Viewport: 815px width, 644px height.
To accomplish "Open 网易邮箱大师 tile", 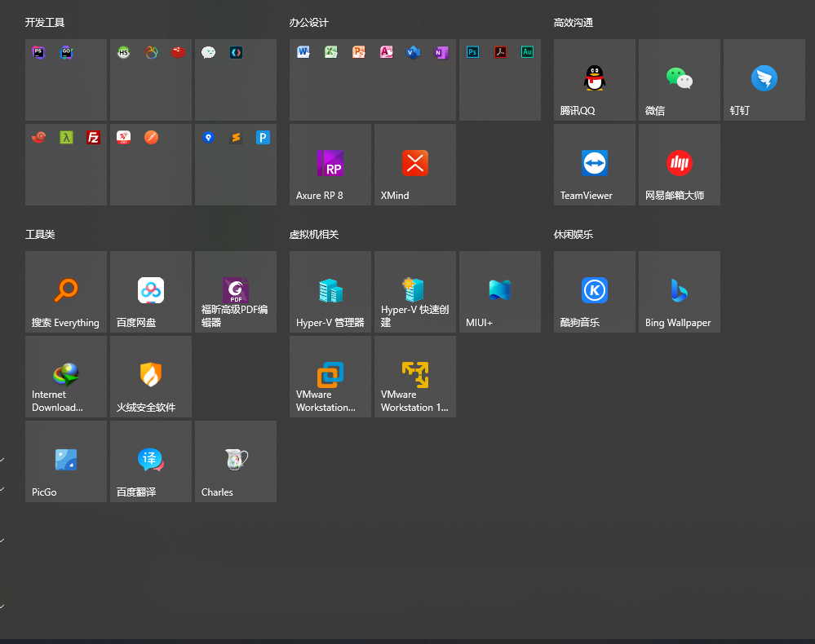I will point(680,165).
